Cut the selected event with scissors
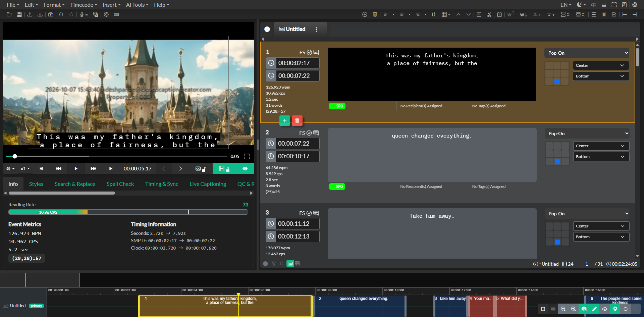Image resolution: width=644 pixels, height=317 pixels. [x=489, y=14]
